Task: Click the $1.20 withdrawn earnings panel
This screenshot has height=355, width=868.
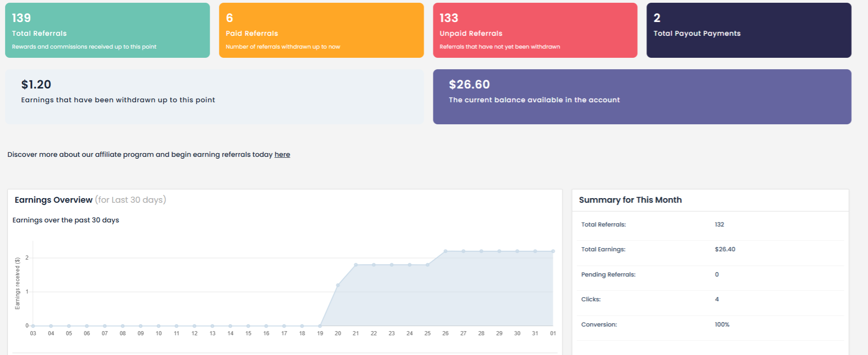Action: (214, 96)
